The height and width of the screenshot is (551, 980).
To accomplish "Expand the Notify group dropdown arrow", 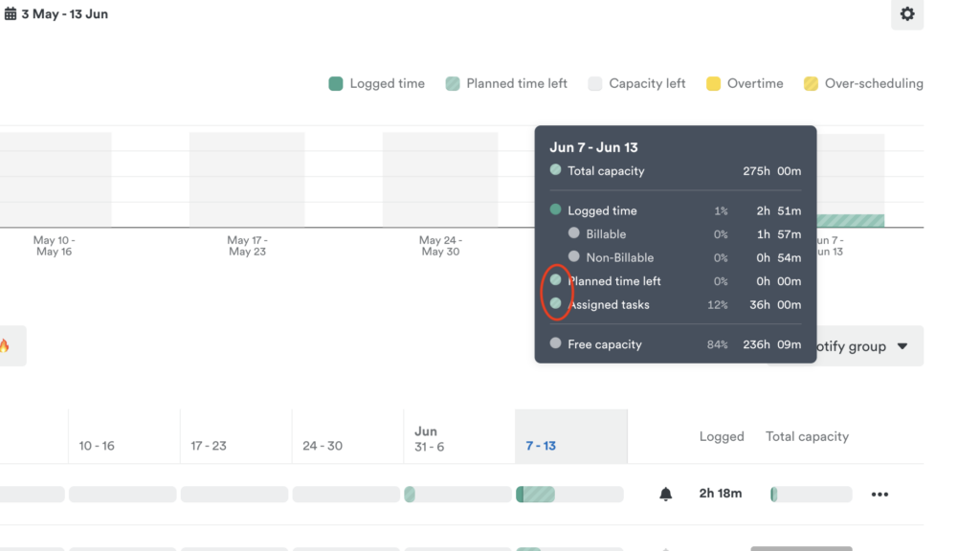I will click(902, 346).
